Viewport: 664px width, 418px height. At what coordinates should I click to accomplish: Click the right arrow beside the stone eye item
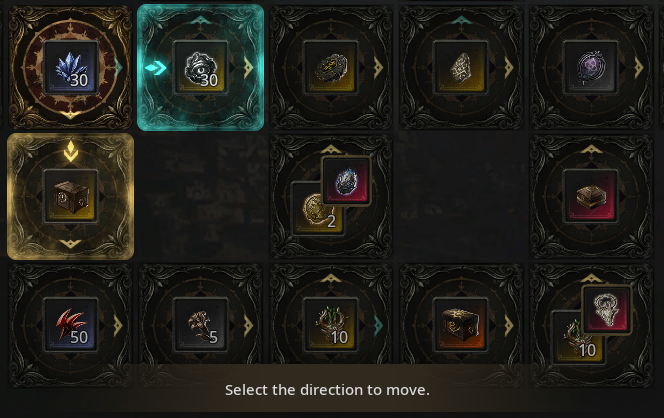(x=249, y=67)
